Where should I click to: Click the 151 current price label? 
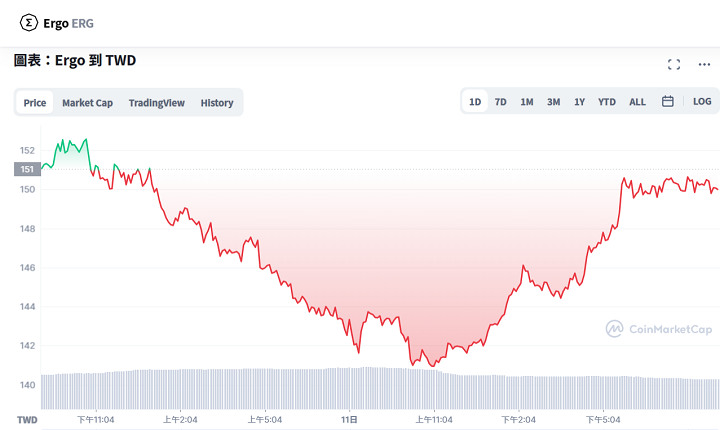28,169
